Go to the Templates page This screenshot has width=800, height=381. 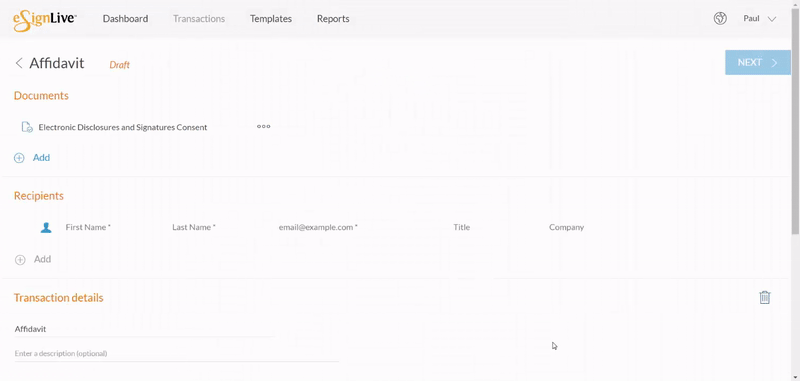coord(271,19)
